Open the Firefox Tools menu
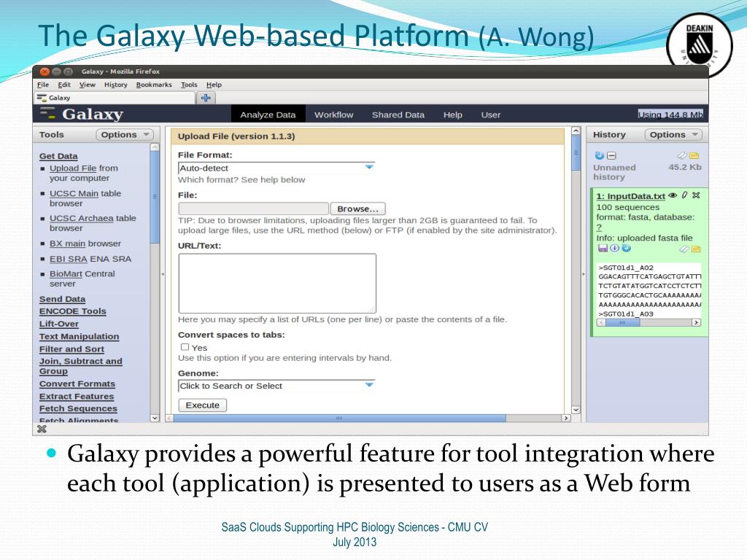747x560 pixels. coord(189,85)
